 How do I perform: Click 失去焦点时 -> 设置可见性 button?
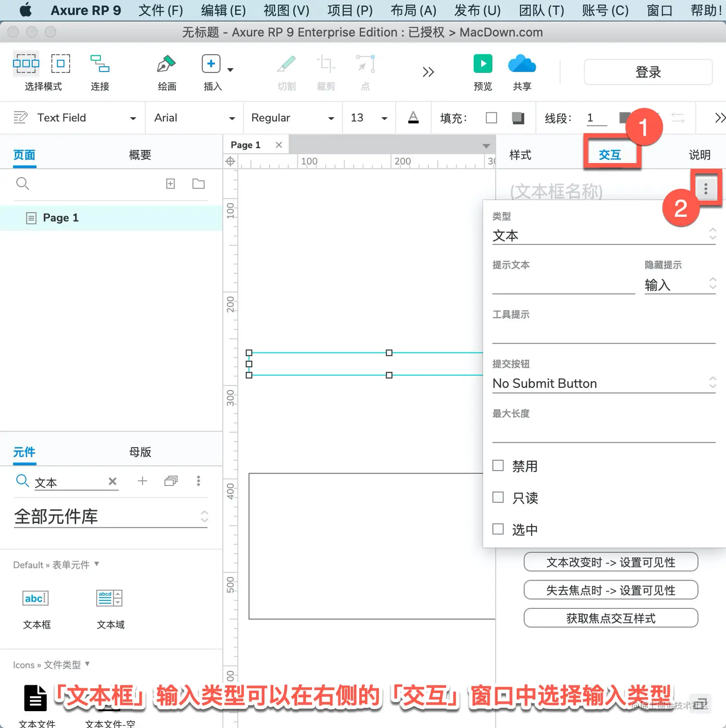[x=611, y=590]
